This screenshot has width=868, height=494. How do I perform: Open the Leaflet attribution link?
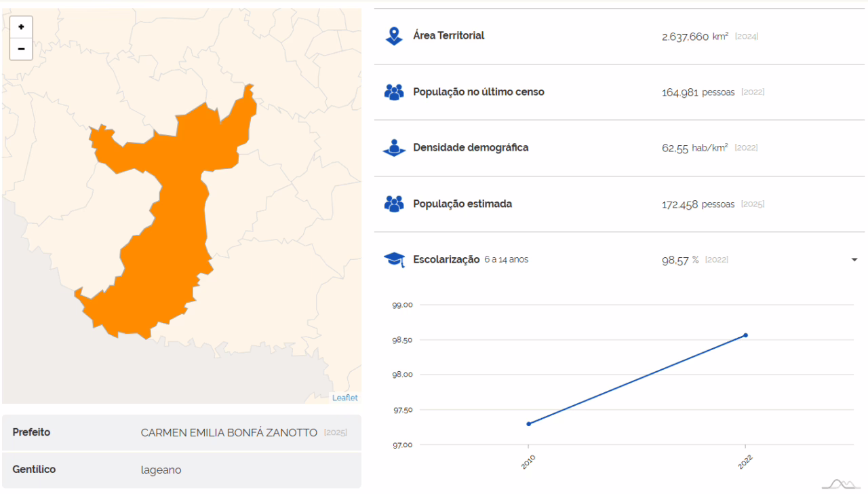344,398
